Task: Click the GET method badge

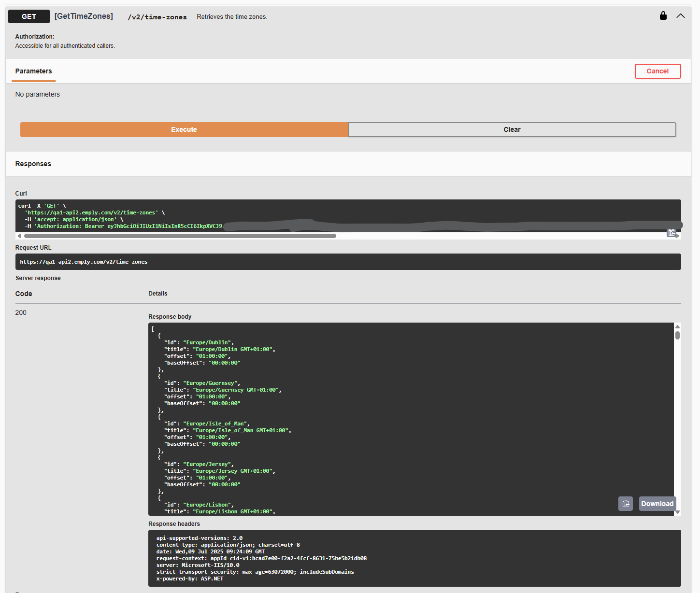Action: (x=29, y=16)
